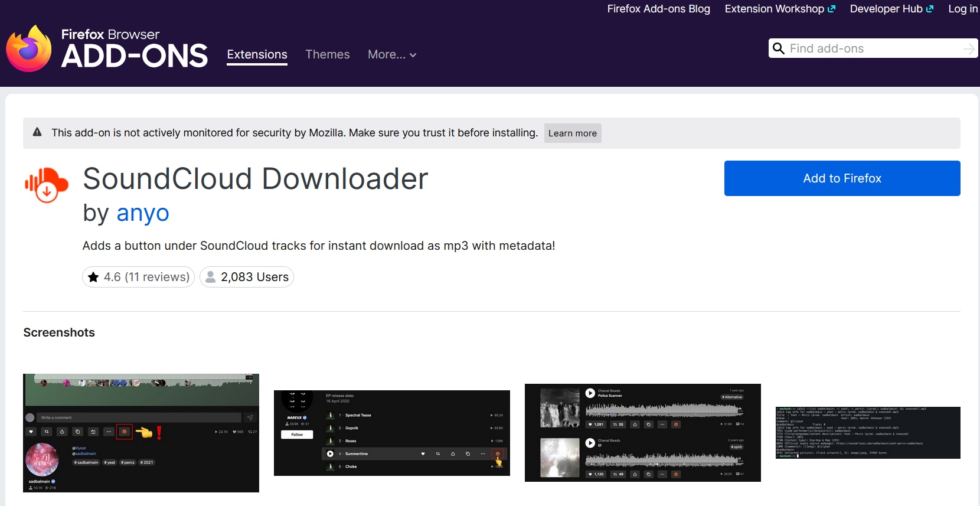Click the Find add-ons search field
Viewport: 980px width, 506px height.
(x=874, y=48)
